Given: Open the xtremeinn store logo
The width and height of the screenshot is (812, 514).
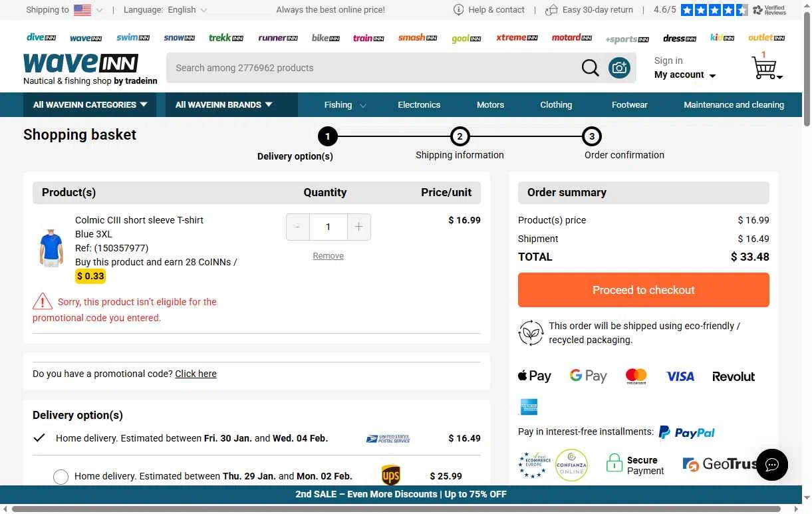Looking at the screenshot, I should 517,38.
